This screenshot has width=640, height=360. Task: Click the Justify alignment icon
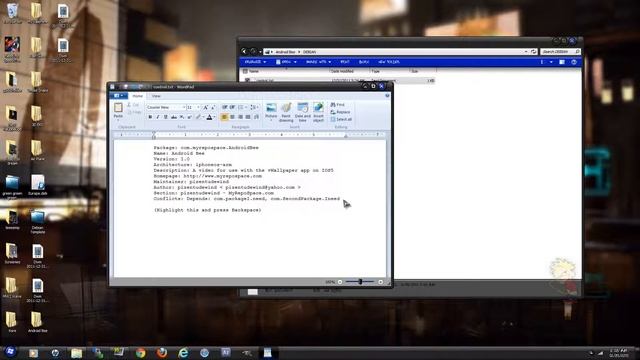point(248,117)
